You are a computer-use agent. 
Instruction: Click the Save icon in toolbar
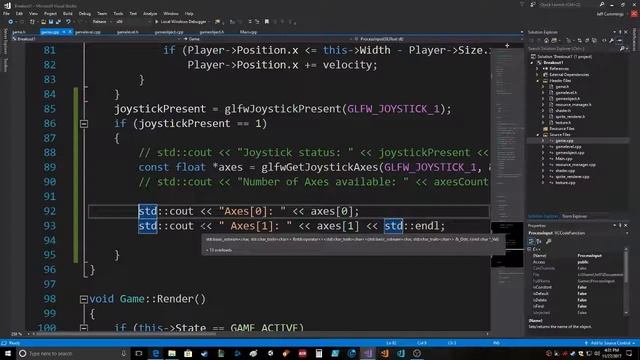(51, 22)
